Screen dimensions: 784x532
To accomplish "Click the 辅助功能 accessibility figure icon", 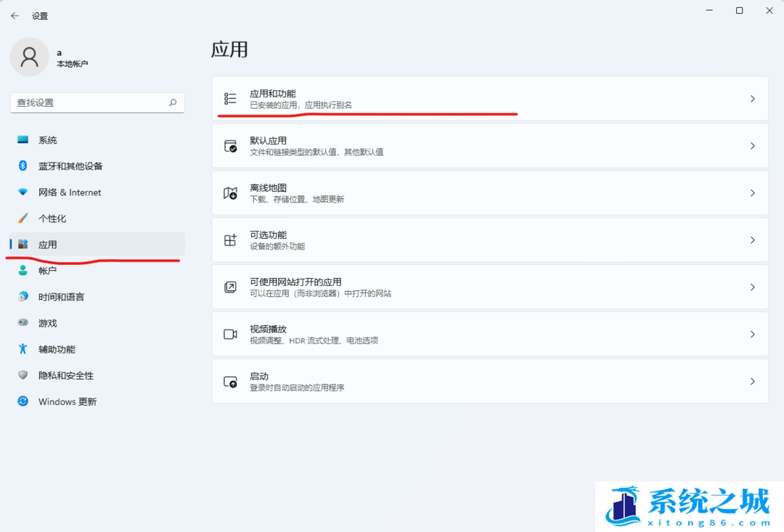I will tap(23, 348).
